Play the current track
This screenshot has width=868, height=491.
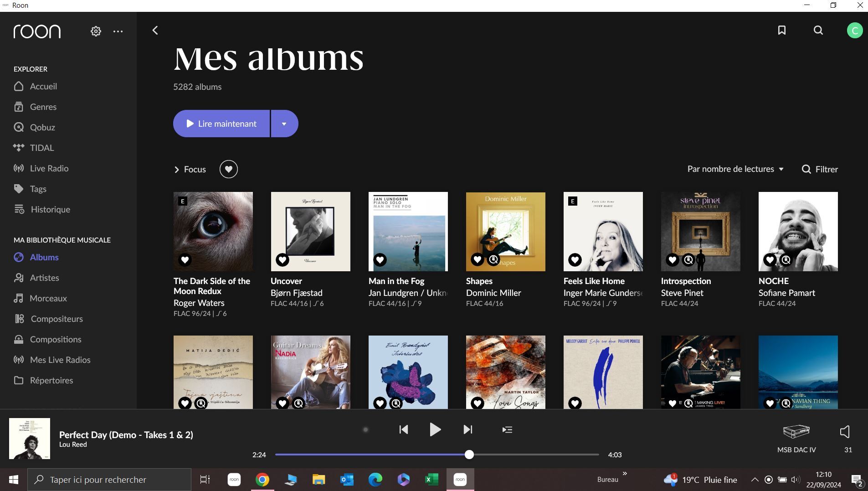(x=435, y=429)
